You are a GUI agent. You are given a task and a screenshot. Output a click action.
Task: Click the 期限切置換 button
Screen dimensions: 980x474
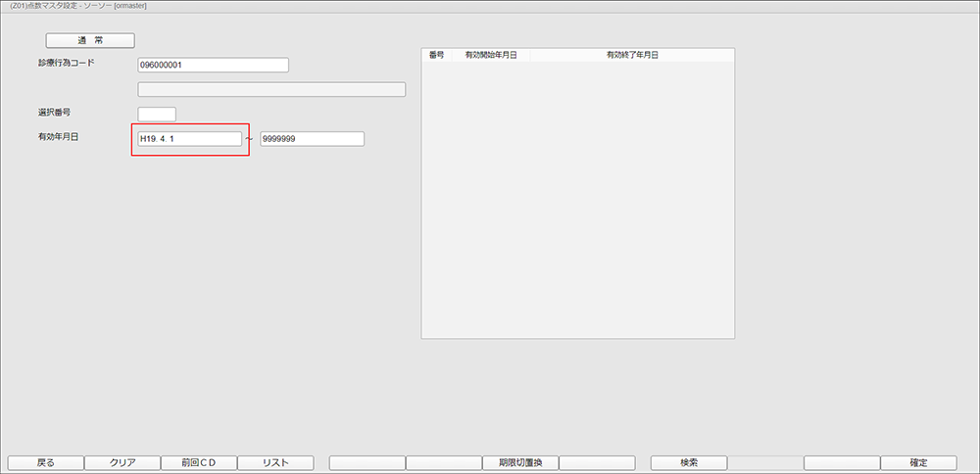click(x=520, y=462)
